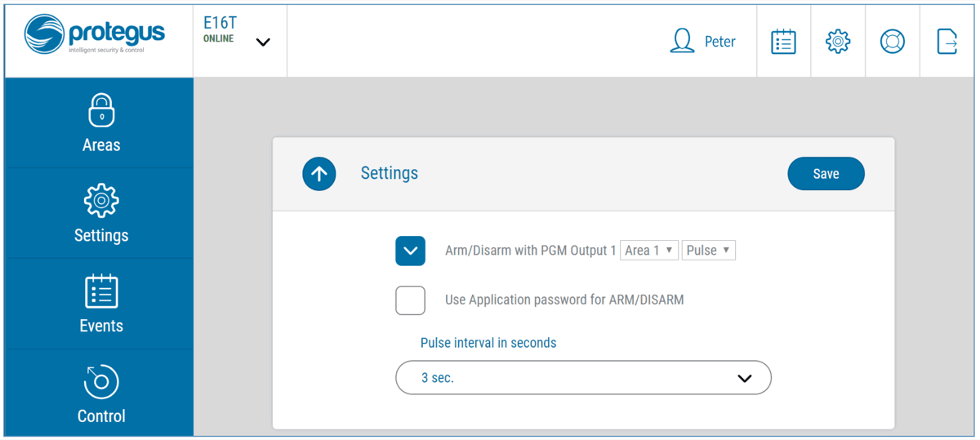Open the user profile icon

(681, 42)
